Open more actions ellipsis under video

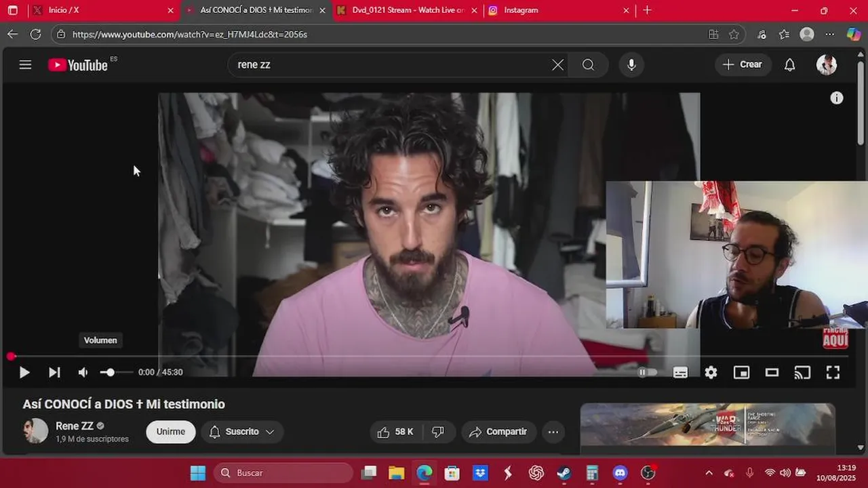coord(553,432)
